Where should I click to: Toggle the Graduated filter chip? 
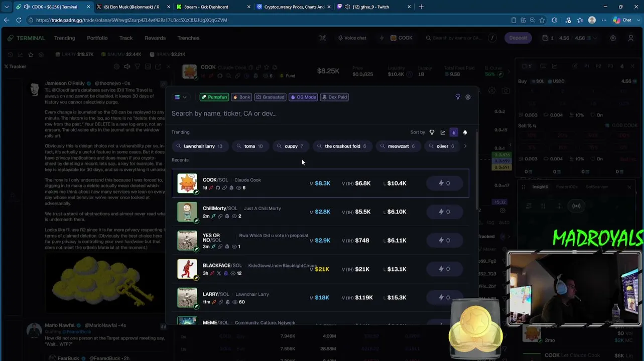coord(270,97)
